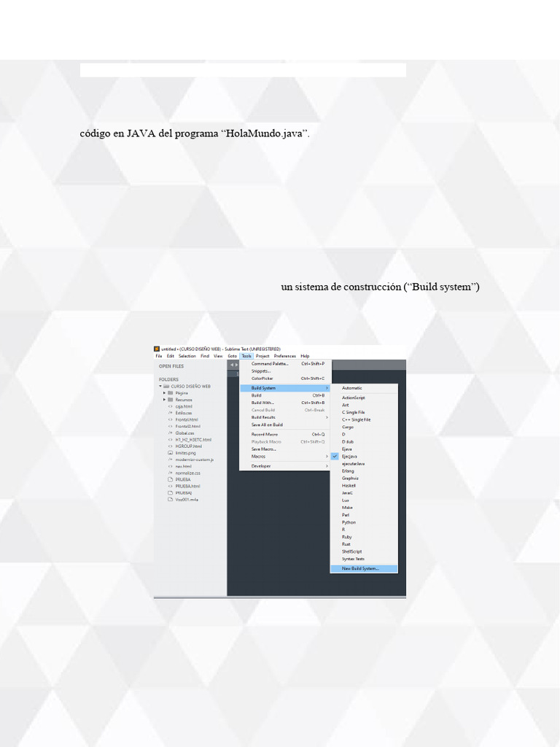Click the previous tab left arrow

pyautogui.click(x=231, y=365)
